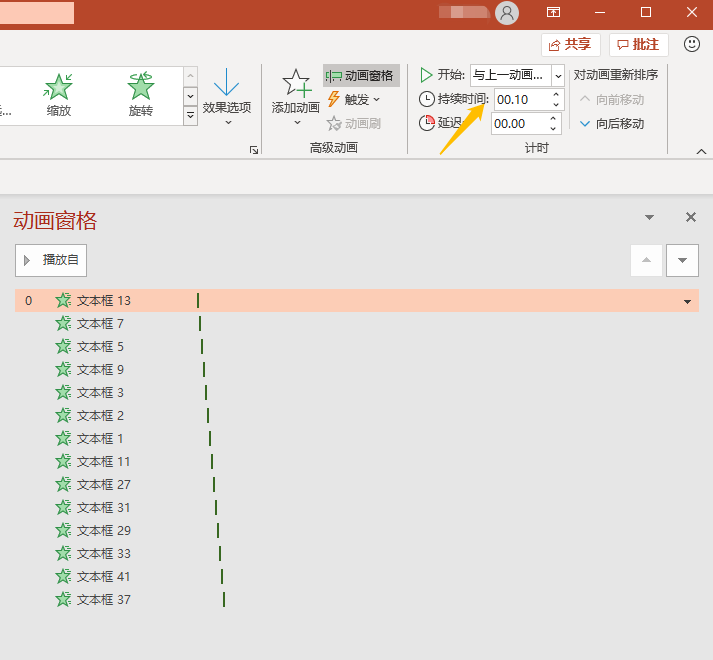Click 添加动画 add animation star
Screen dimensions: 713x660
296,97
